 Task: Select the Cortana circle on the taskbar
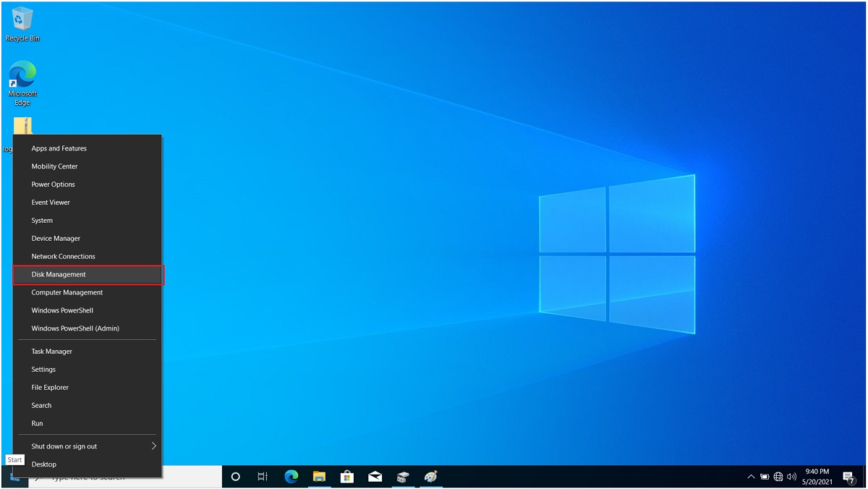[234, 477]
